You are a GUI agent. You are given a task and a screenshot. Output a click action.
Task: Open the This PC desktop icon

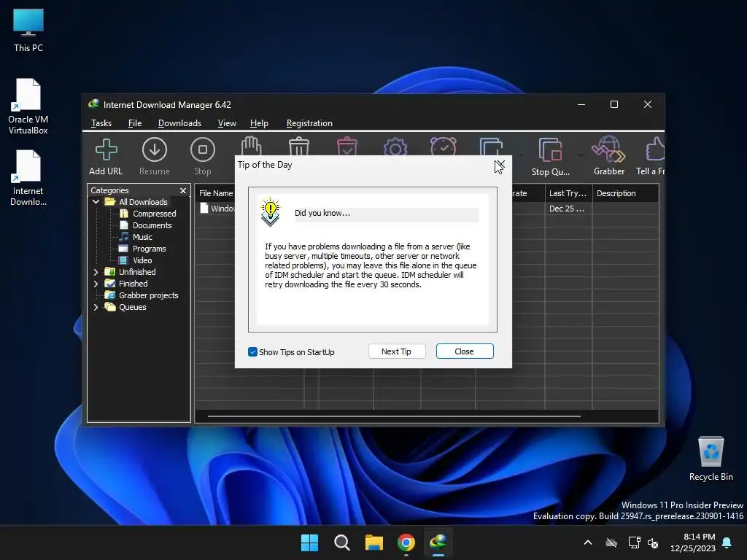tap(28, 31)
